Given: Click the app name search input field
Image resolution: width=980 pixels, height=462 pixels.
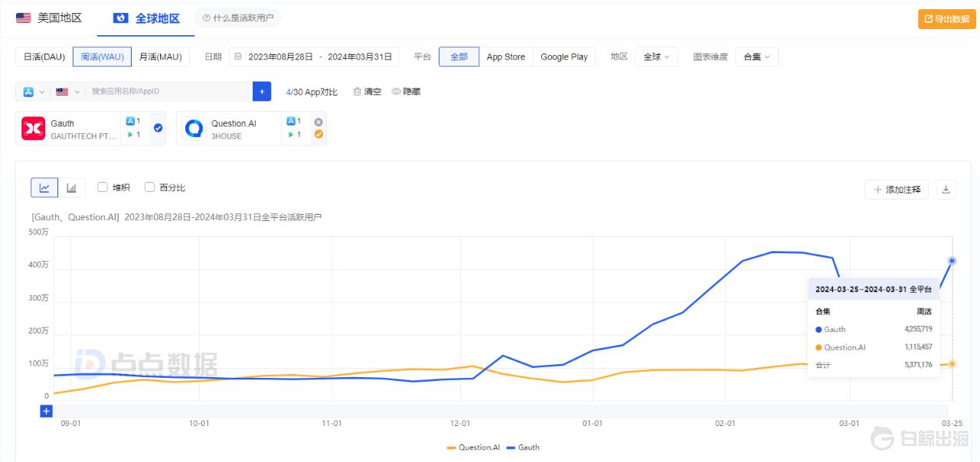Looking at the screenshot, I should tap(168, 92).
